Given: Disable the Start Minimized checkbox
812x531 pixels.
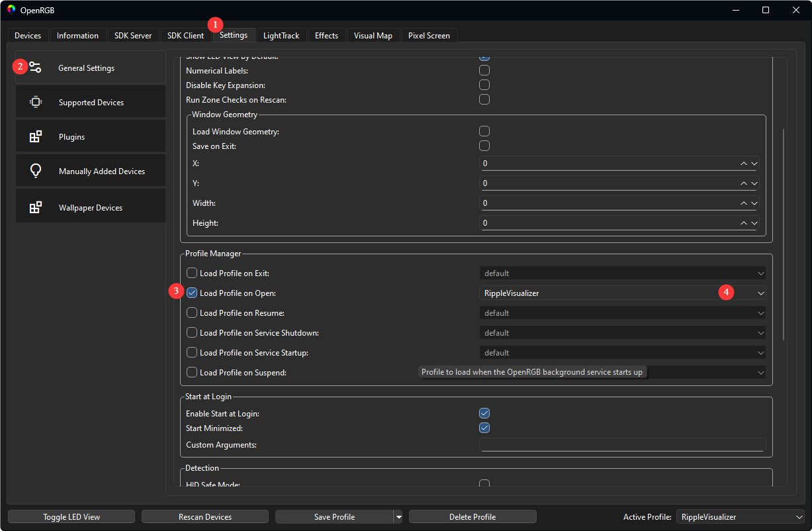Looking at the screenshot, I should click(484, 428).
